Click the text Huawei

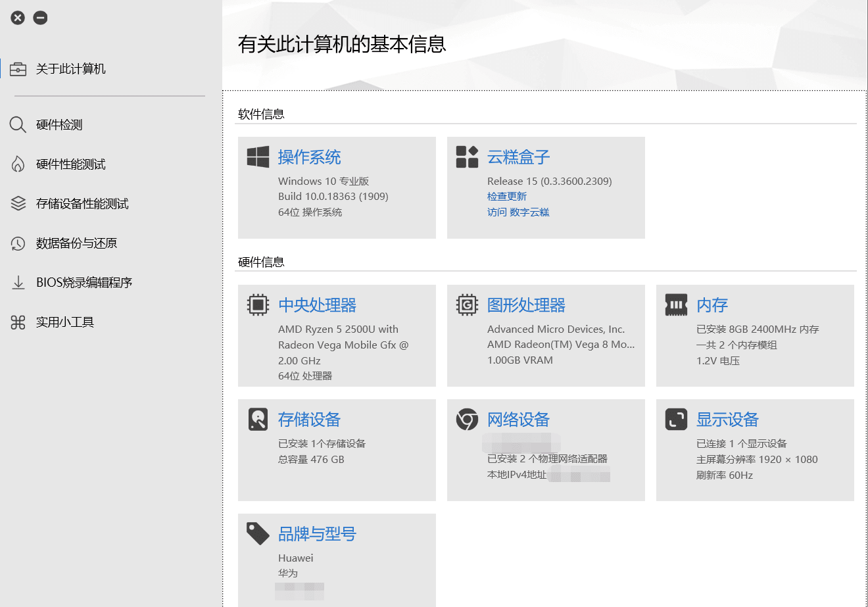tap(295, 558)
